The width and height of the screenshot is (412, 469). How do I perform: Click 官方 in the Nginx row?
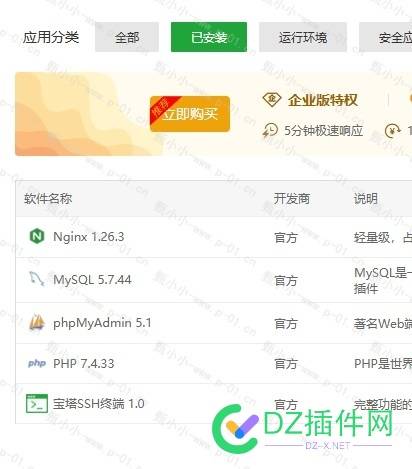pos(286,238)
